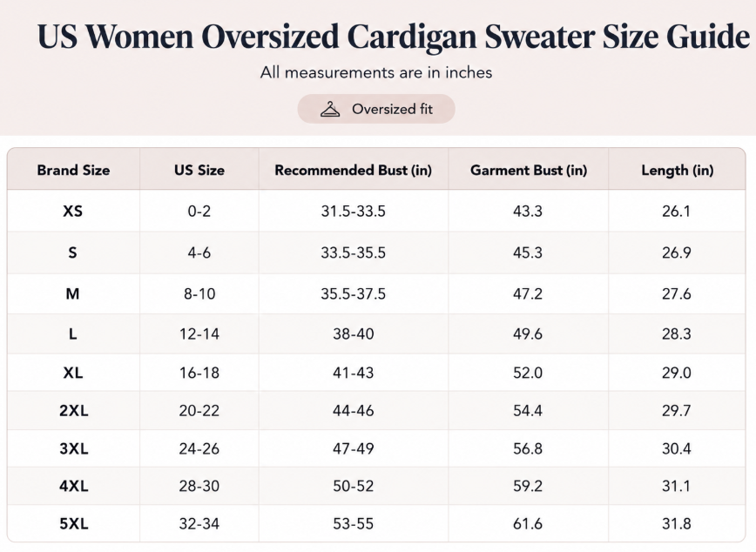Click the Garment Bust (in) header

[529, 170]
